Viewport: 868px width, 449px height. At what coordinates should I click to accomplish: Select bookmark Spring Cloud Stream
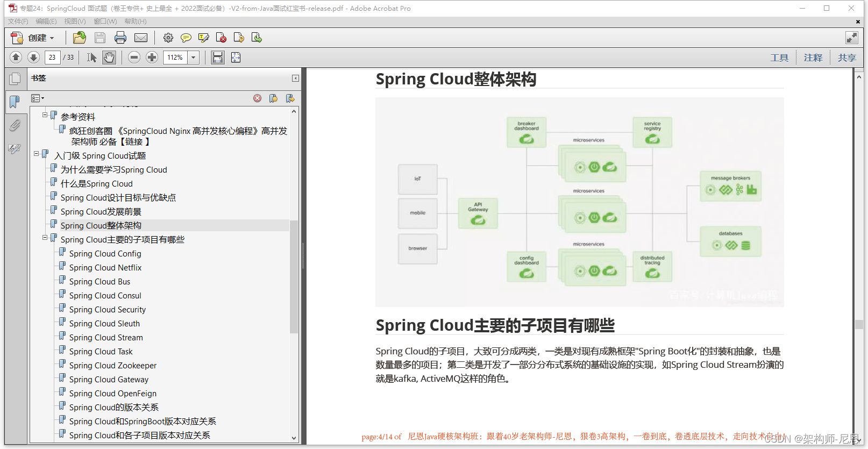106,338
